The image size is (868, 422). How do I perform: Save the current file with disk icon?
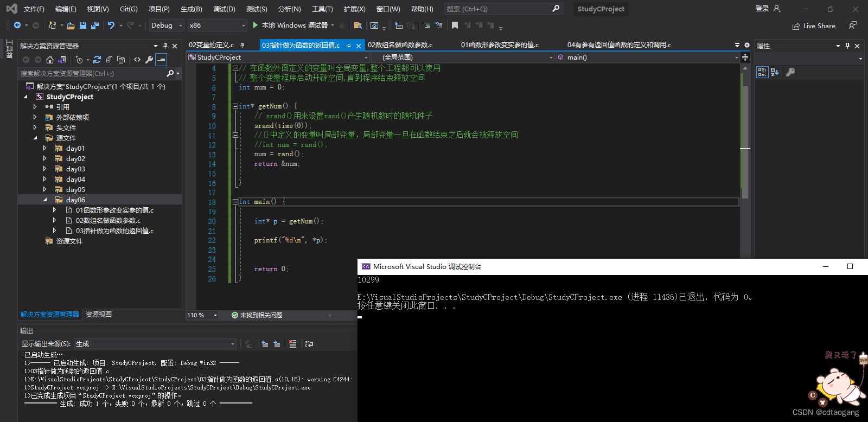tap(83, 25)
